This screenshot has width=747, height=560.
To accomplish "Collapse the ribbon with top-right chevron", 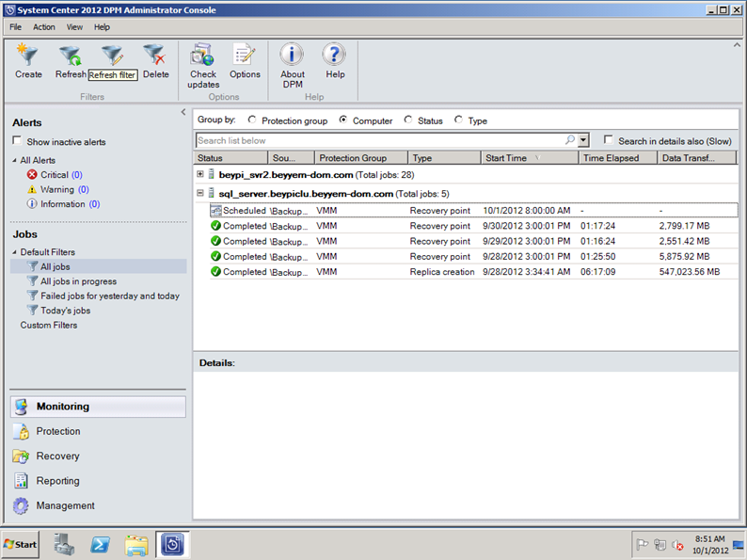I will point(737,45).
